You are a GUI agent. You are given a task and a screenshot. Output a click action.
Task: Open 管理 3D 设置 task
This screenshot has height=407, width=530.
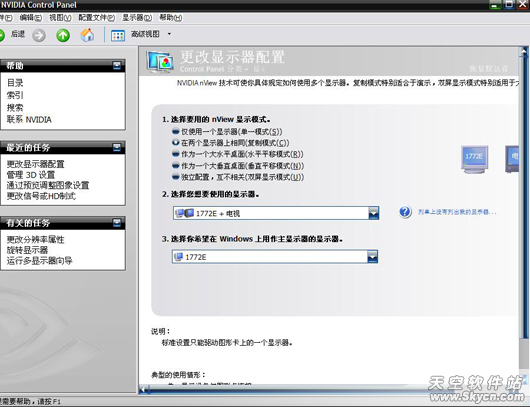pos(31,175)
